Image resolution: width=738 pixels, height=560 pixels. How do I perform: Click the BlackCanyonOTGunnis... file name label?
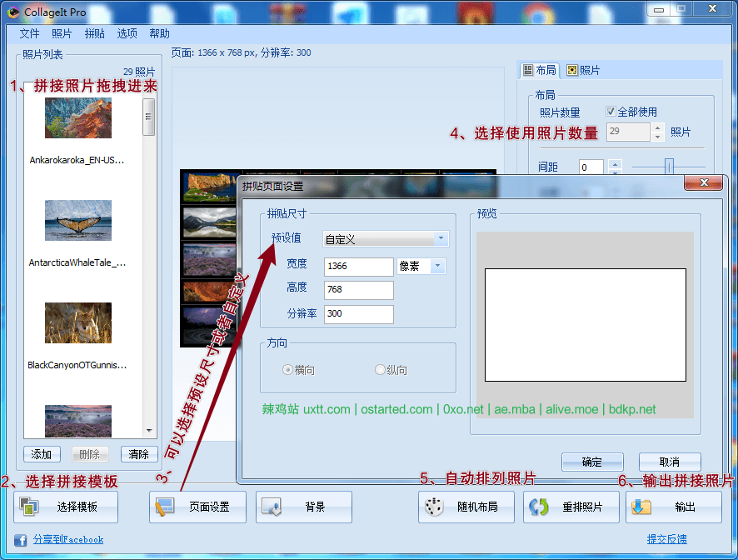(x=77, y=365)
